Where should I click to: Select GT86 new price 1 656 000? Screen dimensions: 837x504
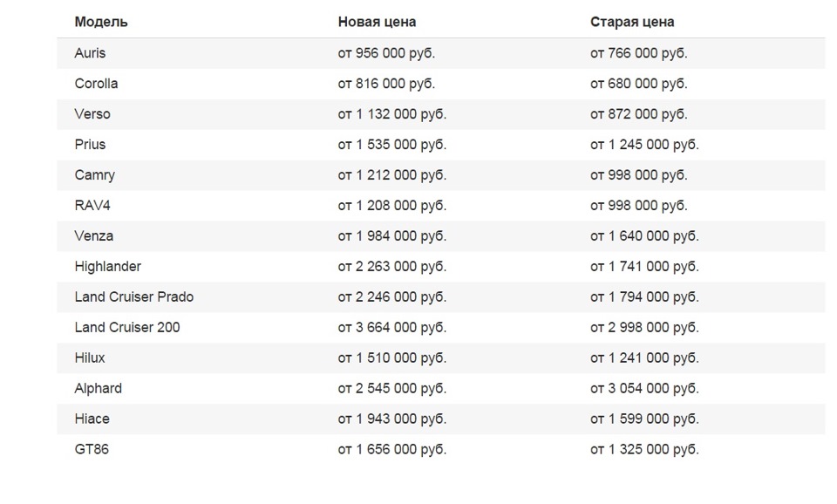[391, 450]
